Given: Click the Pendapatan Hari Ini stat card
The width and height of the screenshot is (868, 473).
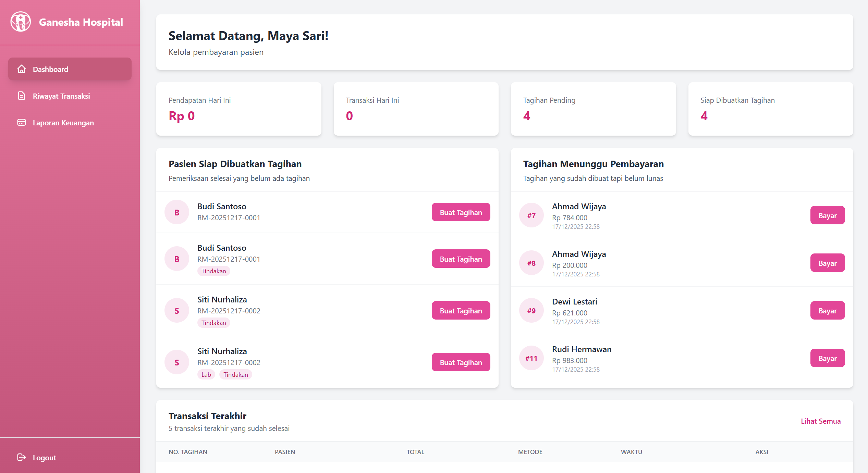Looking at the screenshot, I should coord(239,109).
